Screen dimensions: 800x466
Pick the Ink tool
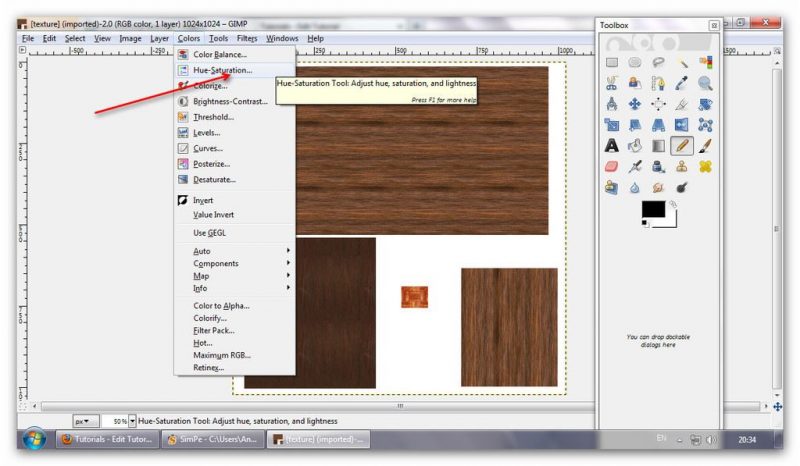658,167
